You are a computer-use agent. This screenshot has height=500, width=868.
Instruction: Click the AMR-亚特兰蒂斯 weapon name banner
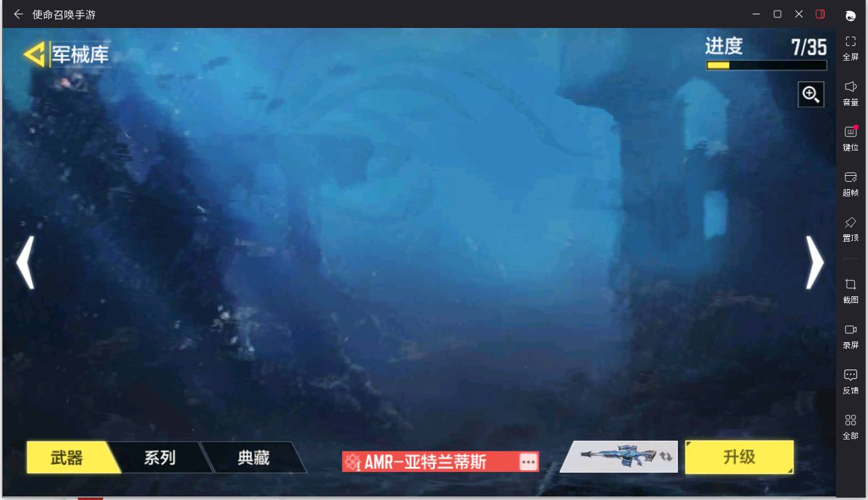pyautogui.click(x=440, y=461)
